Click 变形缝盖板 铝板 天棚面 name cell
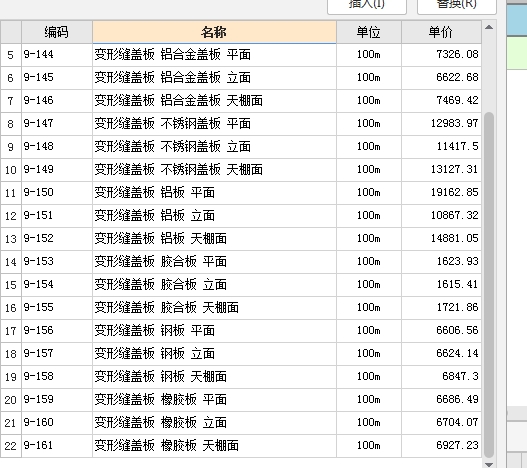The image size is (527, 468). pyautogui.click(x=214, y=239)
